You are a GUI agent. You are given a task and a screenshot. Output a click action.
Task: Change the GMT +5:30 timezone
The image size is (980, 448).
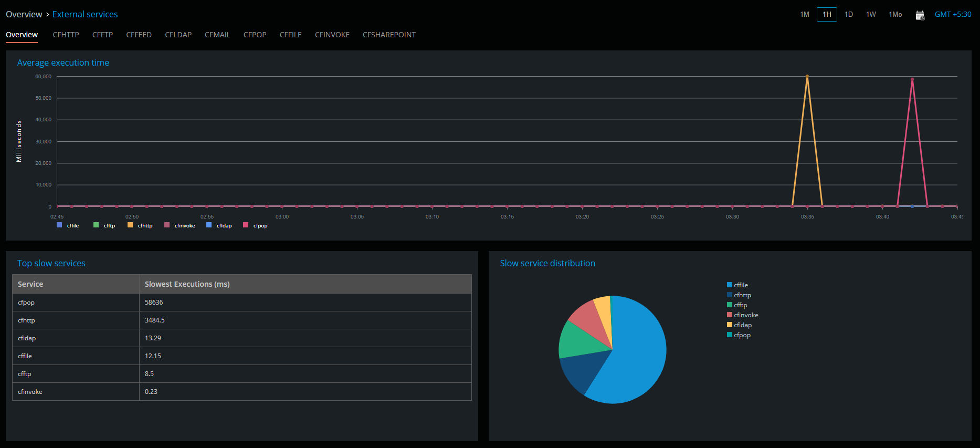953,14
